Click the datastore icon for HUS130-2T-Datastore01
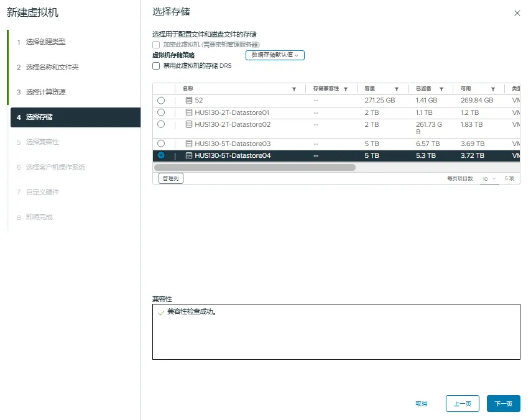 (189, 112)
